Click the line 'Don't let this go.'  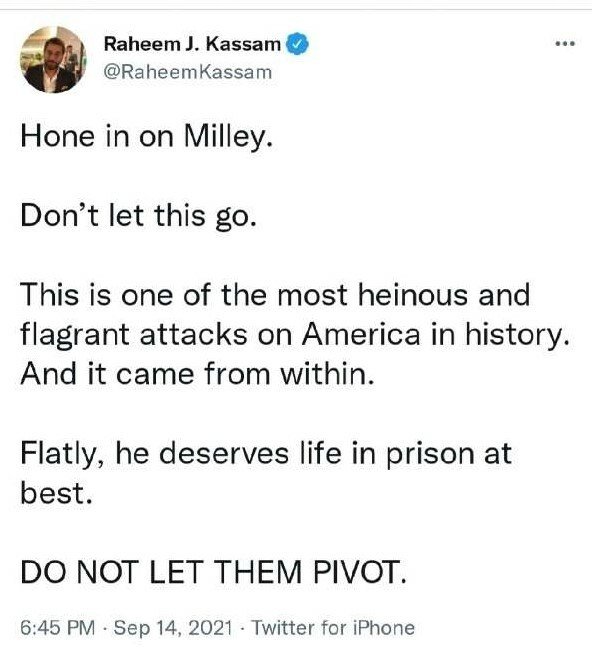click(138, 216)
